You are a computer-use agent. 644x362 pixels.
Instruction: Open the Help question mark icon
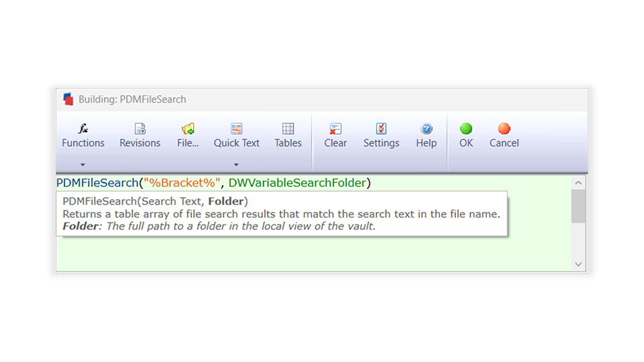click(427, 129)
